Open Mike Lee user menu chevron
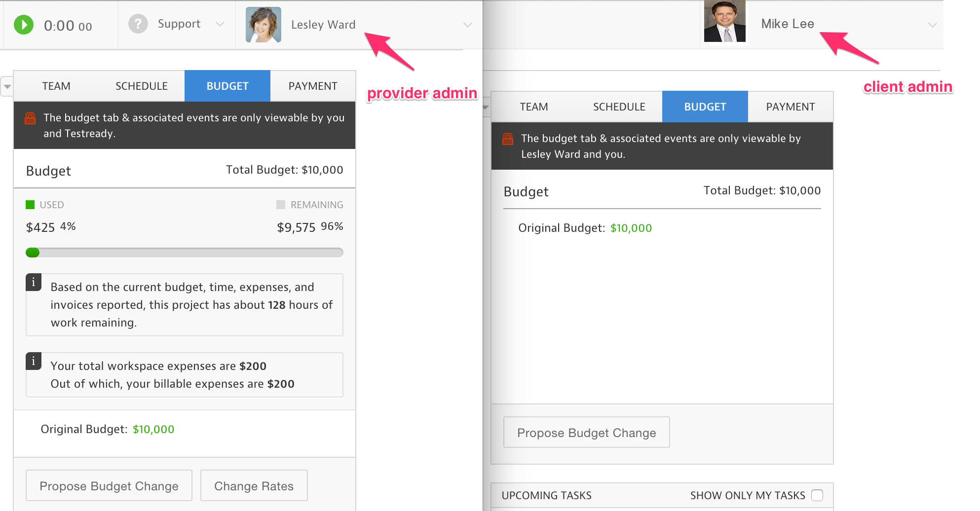The height and width of the screenshot is (511, 980). pyautogui.click(x=932, y=25)
